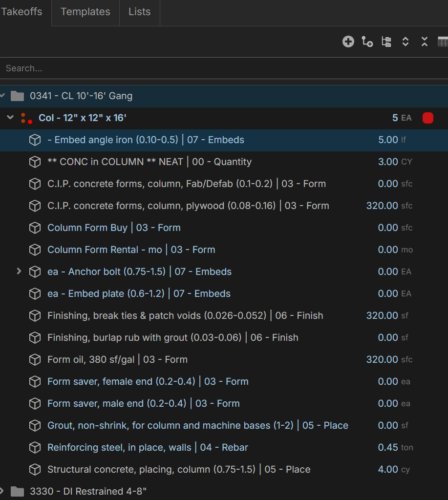The image size is (448, 500).
Task: Switch to the Templates tab
Action: coord(85,12)
